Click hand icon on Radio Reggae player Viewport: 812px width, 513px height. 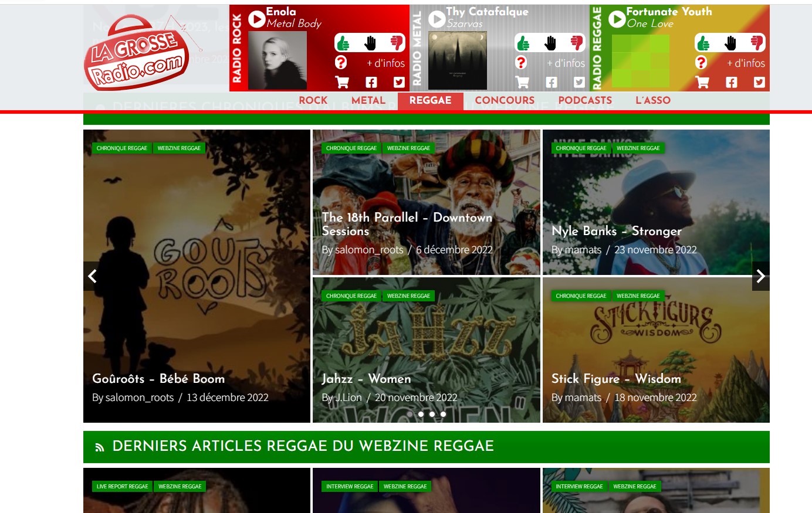click(730, 43)
